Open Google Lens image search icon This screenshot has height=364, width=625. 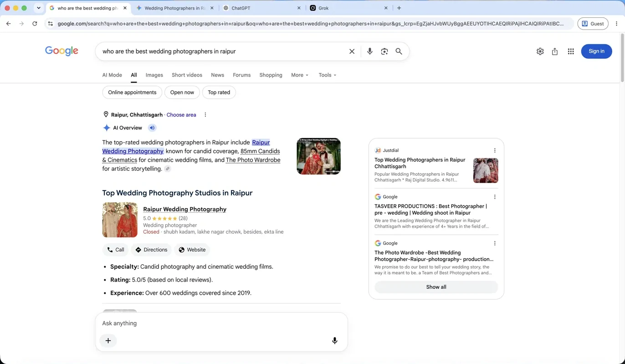pos(384,51)
